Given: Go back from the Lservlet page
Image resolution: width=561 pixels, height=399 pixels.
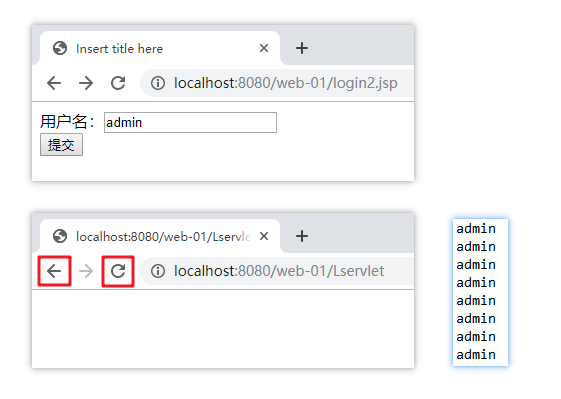Looking at the screenshot, I should point(54,271).
